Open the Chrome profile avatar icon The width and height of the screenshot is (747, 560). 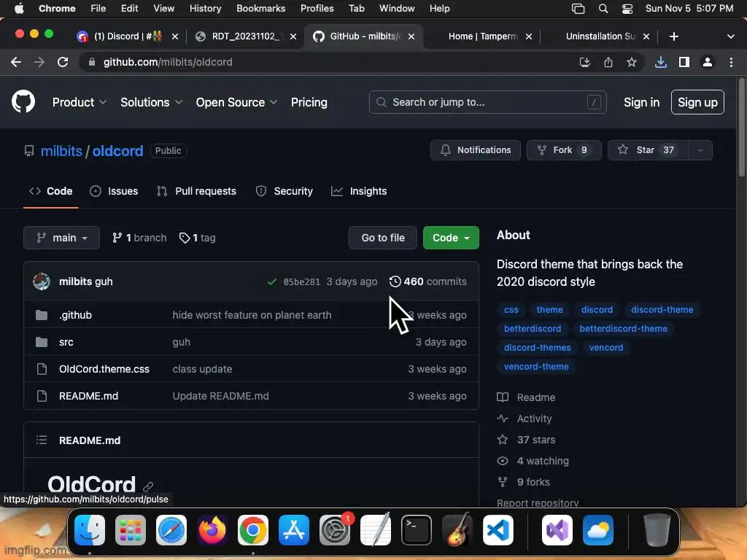click(708, 62)
